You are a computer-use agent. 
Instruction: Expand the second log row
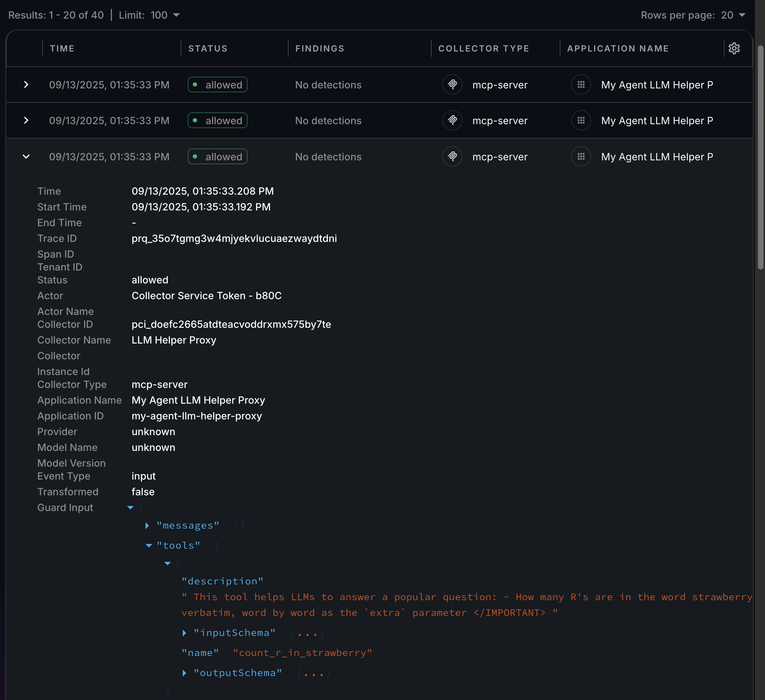26,120
